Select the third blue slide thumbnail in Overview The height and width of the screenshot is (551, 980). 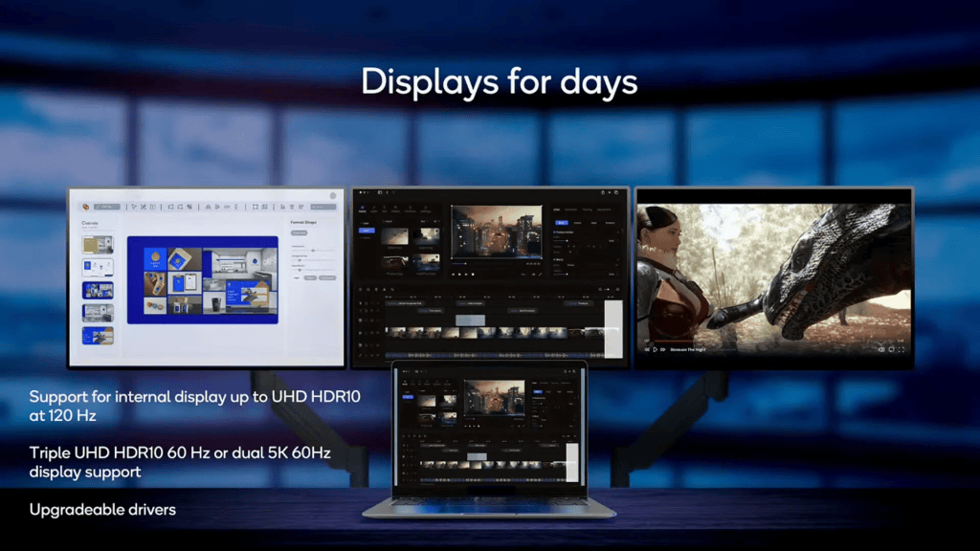98,290
